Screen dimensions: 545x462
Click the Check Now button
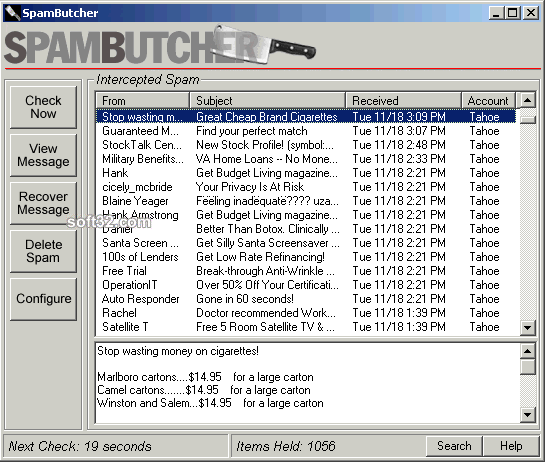43,107
